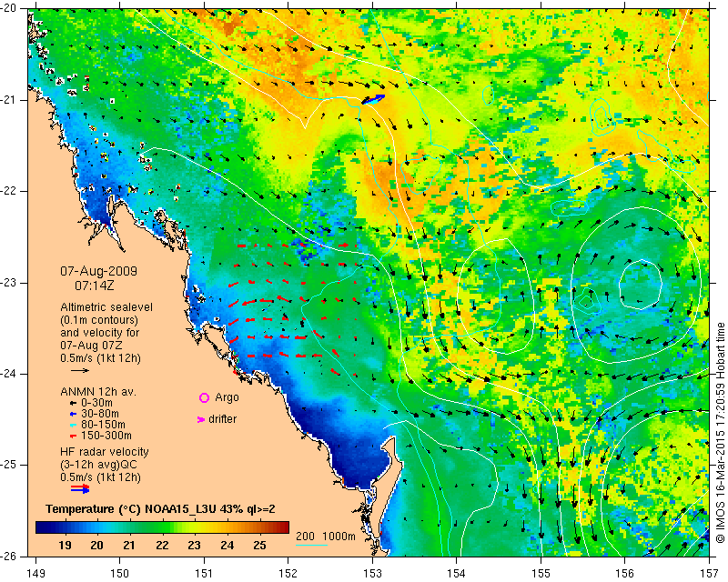Click the '200 1000m' isobath label
This screenshot has height=582, width=728.
pyautogui.click(x=326, y=537)
